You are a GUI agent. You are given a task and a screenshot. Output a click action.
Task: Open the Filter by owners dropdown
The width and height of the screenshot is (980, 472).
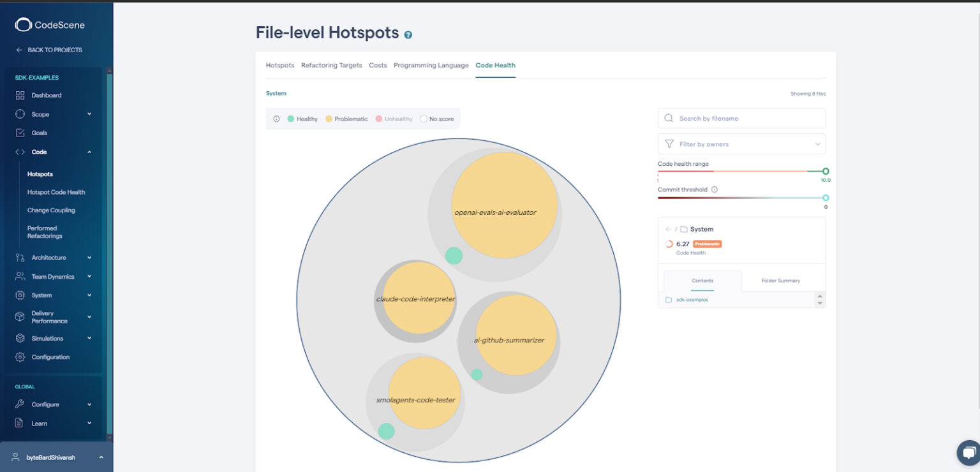point(741,144)
